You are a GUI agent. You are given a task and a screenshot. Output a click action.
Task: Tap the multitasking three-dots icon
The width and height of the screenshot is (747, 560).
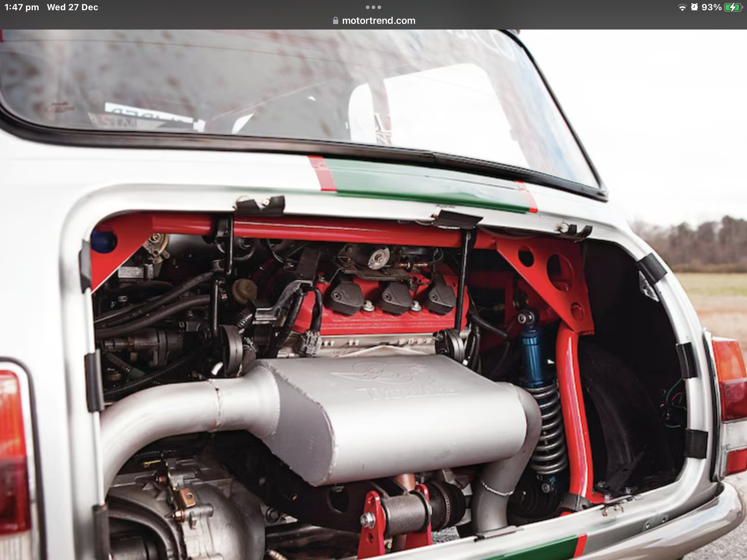tap(373, 7)
